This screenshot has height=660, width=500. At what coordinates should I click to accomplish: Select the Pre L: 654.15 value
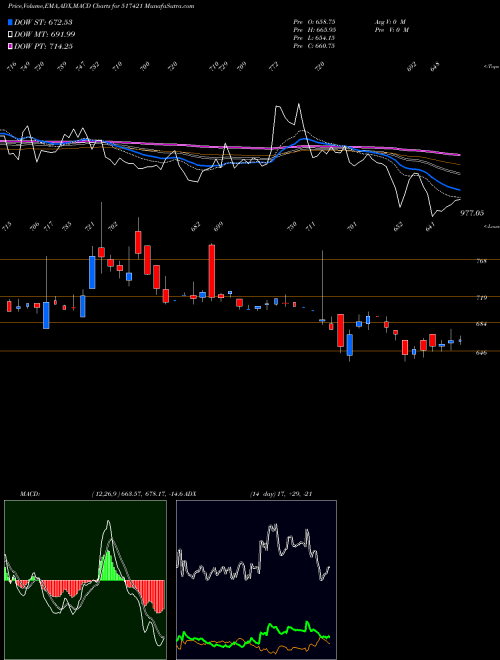point(314,38)
